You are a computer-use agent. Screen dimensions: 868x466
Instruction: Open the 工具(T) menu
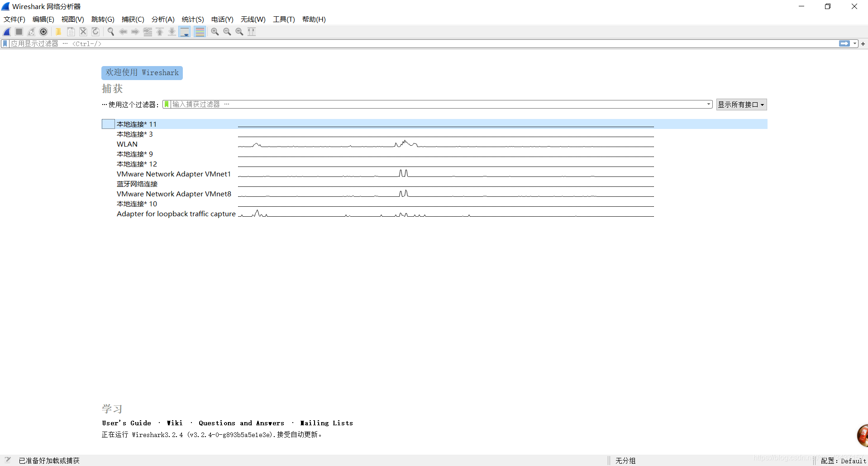[x=284, y=19]
